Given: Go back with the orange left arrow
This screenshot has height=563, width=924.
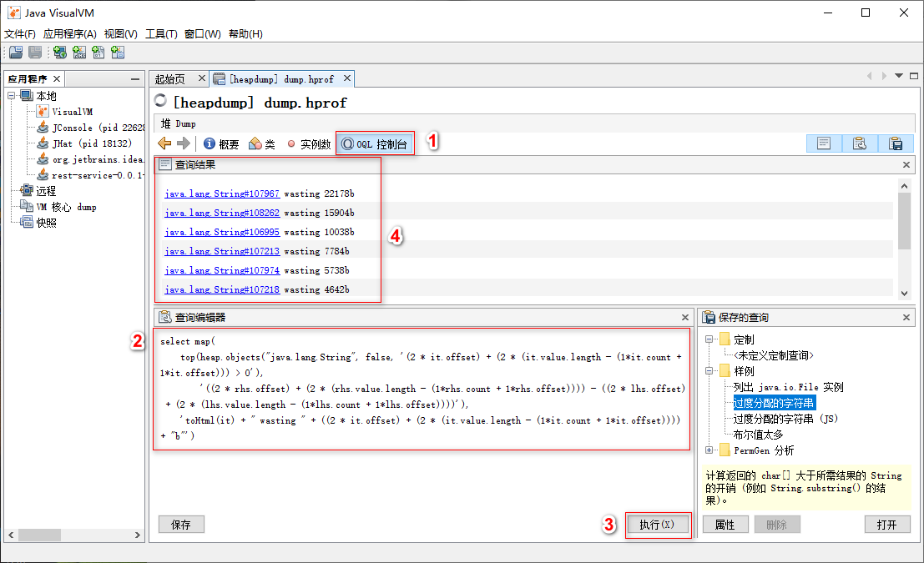Looking at the screenshot, I should click(x=164, y=143).
